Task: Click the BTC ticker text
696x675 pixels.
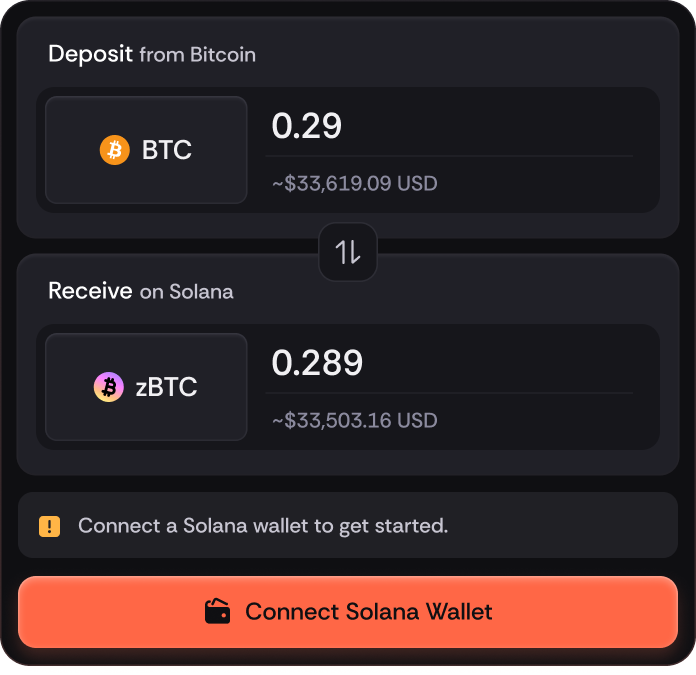Action: click(167, 151)
